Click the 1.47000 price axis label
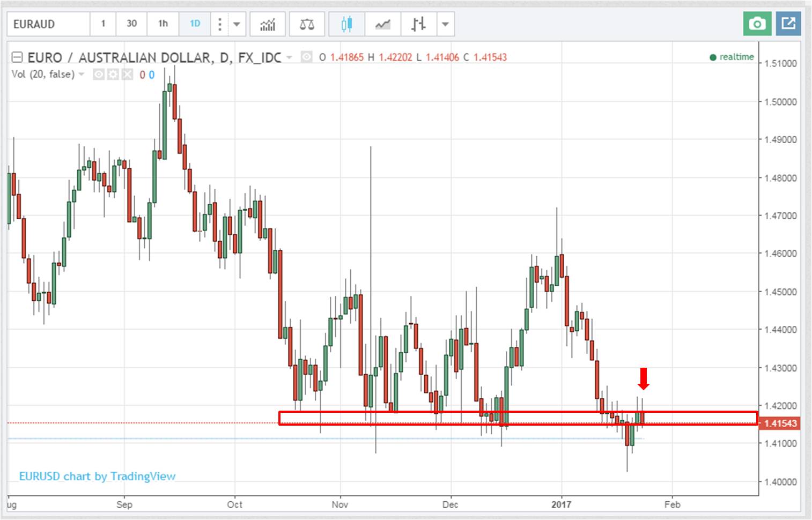Viewport: 812px width, 520px height. click(780, 216)
